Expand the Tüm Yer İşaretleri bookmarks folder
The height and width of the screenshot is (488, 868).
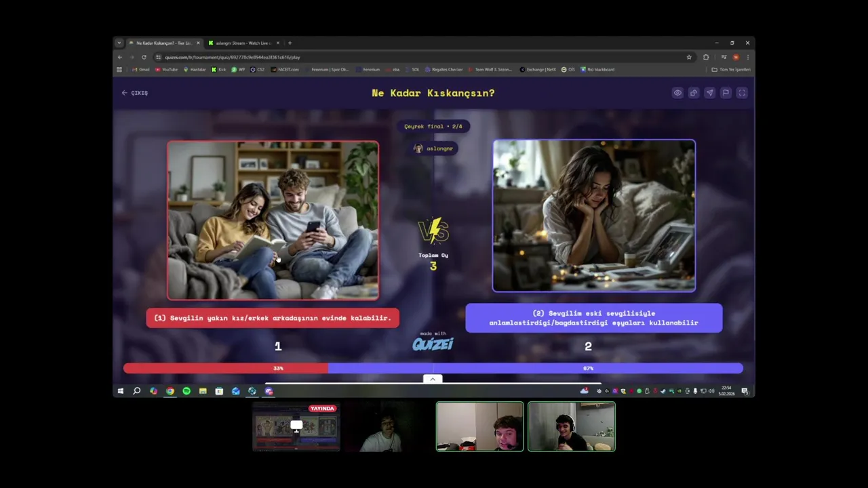[x=730, y=69]
